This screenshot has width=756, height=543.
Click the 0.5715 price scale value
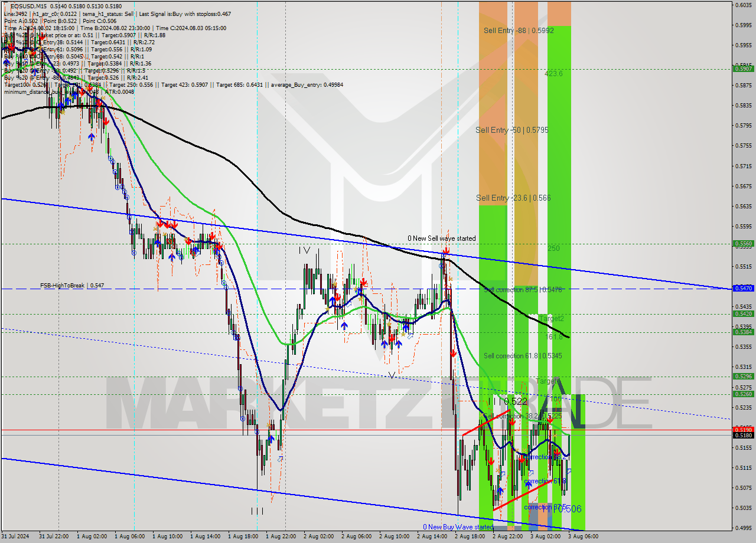point(743,166)
